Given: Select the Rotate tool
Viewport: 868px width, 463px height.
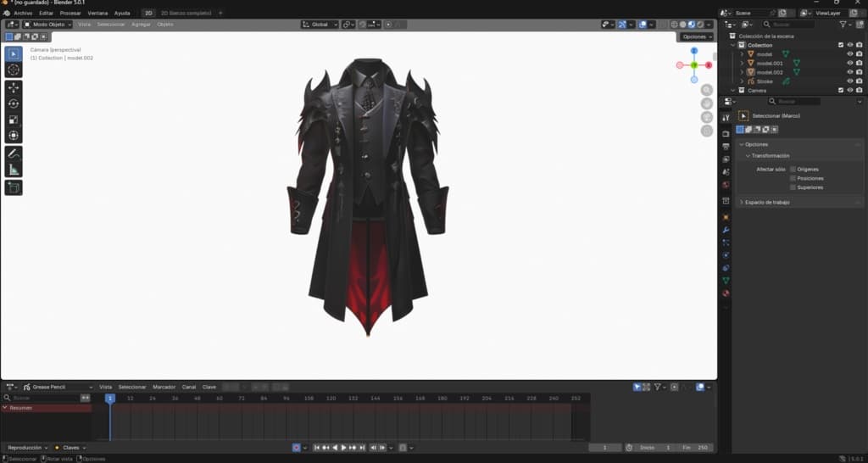Looking at the screenshot, I should pos(14,103).
